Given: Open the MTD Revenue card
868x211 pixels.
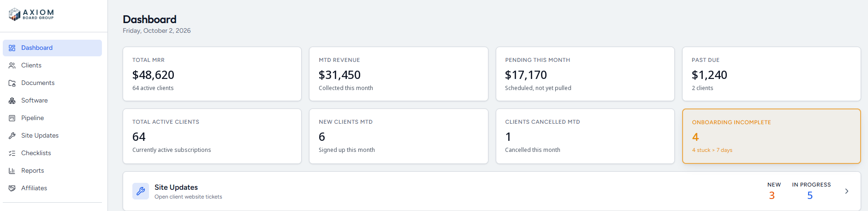Looking at the screenshot, I should [x=398, y=74].
